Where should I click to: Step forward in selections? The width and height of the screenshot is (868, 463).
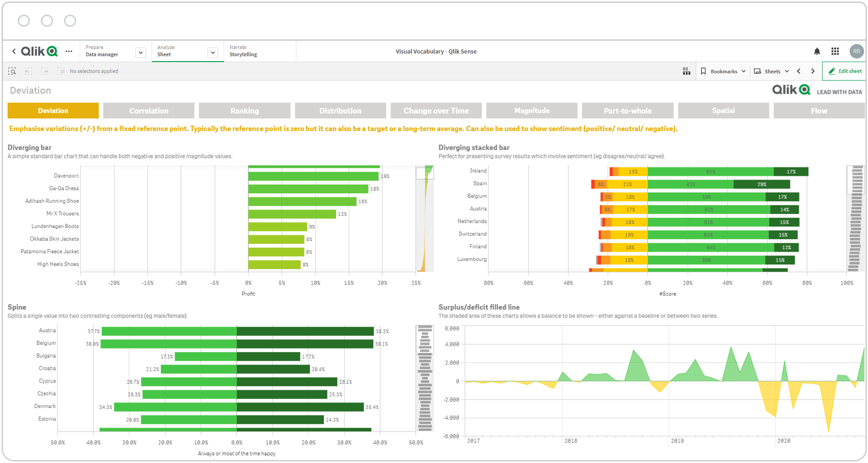45,71
